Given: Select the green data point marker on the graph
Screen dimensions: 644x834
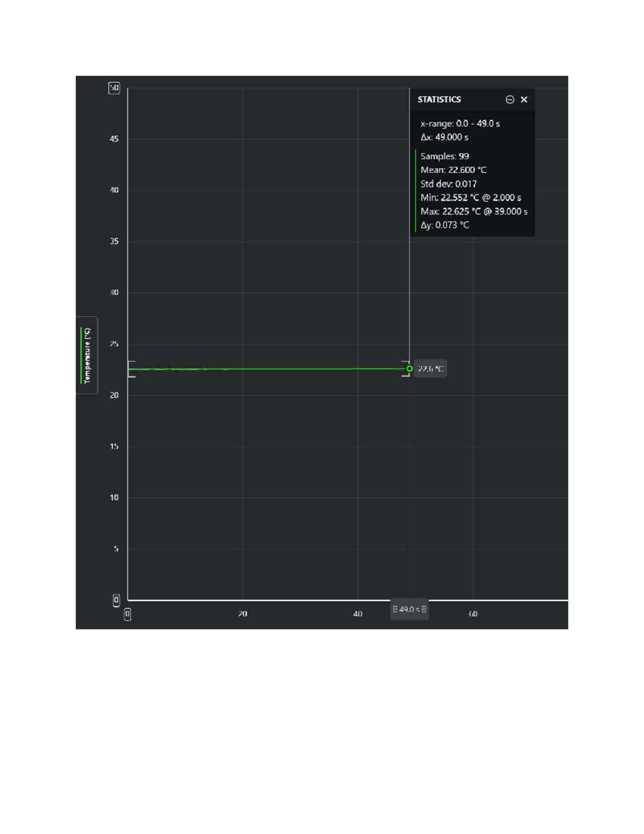Looking at the screenshot, I should (x=409, y=369).
